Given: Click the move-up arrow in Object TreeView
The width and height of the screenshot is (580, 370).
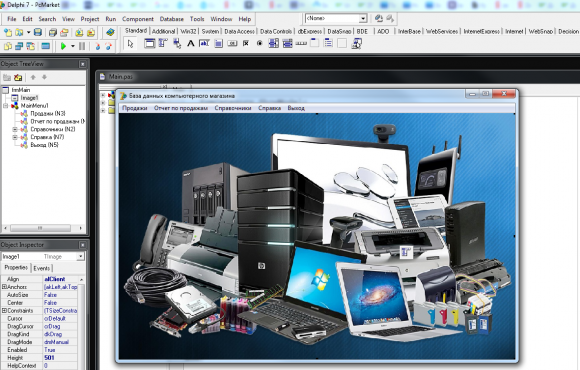Looking at the screenshot, I should pyautogui.click(x=33, y=77).
